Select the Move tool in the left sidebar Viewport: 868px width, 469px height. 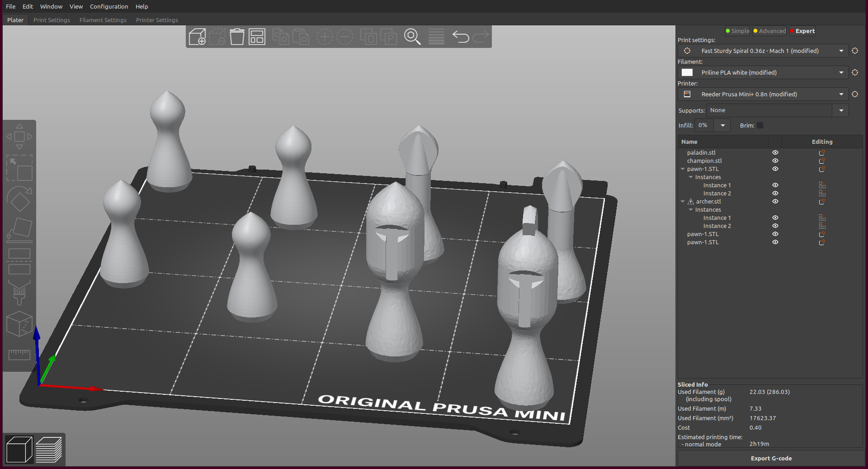[x=19, y=136]
